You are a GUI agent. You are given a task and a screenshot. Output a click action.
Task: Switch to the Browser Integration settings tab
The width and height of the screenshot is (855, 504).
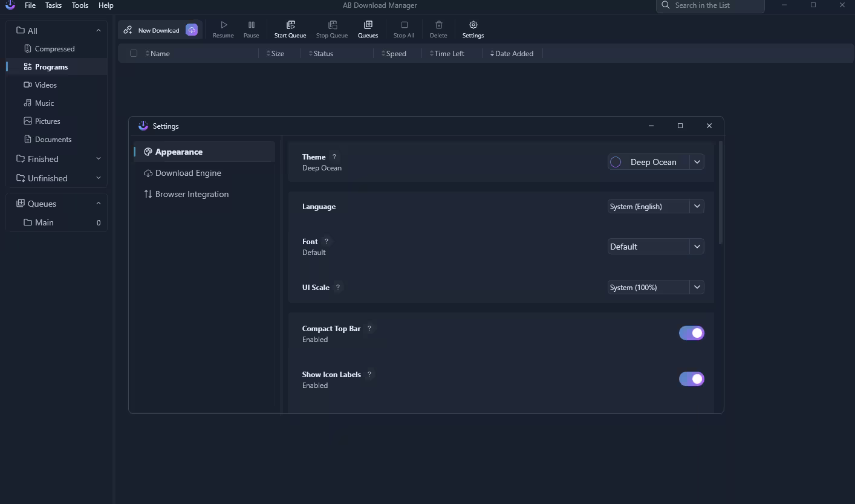point(204,194)
